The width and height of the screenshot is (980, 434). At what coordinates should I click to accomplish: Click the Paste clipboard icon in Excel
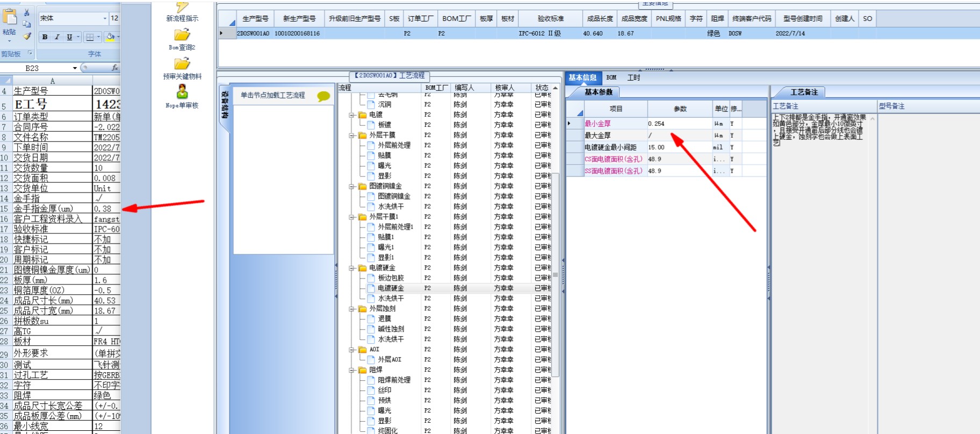coord(10,17)
